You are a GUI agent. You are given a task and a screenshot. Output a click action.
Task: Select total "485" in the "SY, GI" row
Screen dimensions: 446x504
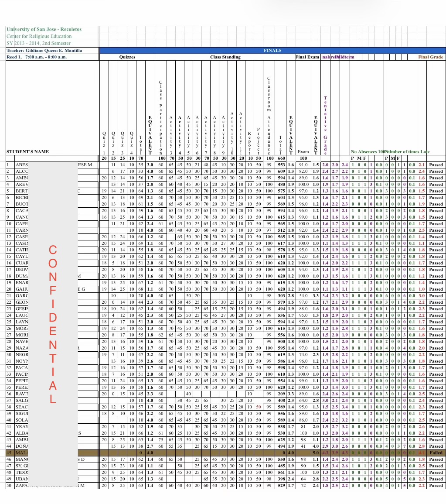[x=281, y=466]
